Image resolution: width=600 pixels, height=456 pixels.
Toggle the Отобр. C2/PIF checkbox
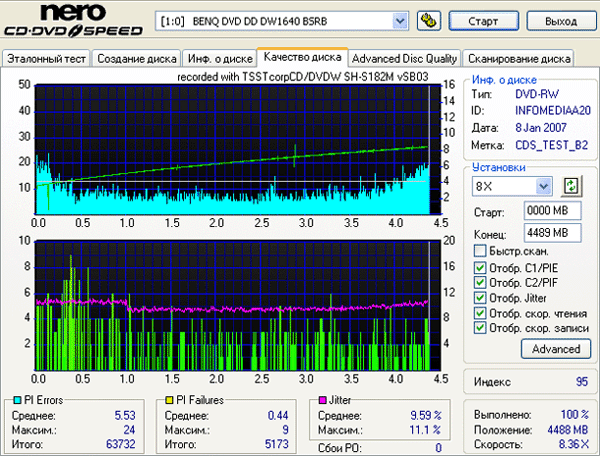point(478,282)
